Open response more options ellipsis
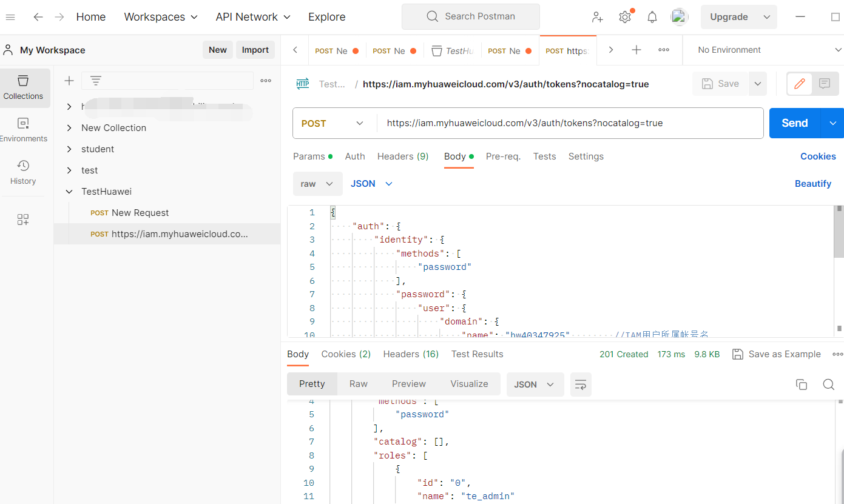The height and width of the screenshot is (504, 844). [x=837, y=354]
